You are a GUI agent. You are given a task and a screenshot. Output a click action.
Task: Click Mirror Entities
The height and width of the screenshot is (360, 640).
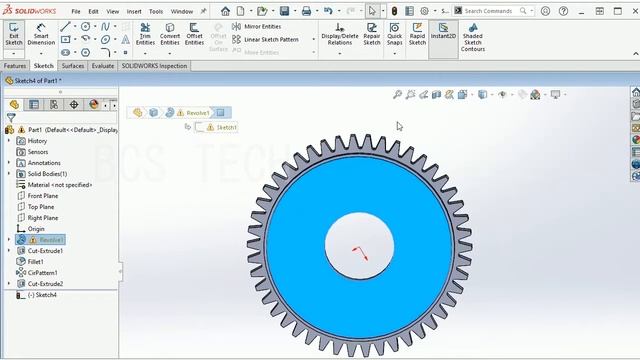pos(257,27)
